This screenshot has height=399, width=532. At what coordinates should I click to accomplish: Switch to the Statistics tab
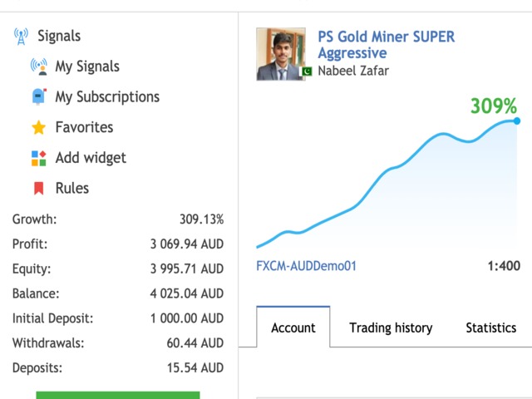click(x=490, y=328)
